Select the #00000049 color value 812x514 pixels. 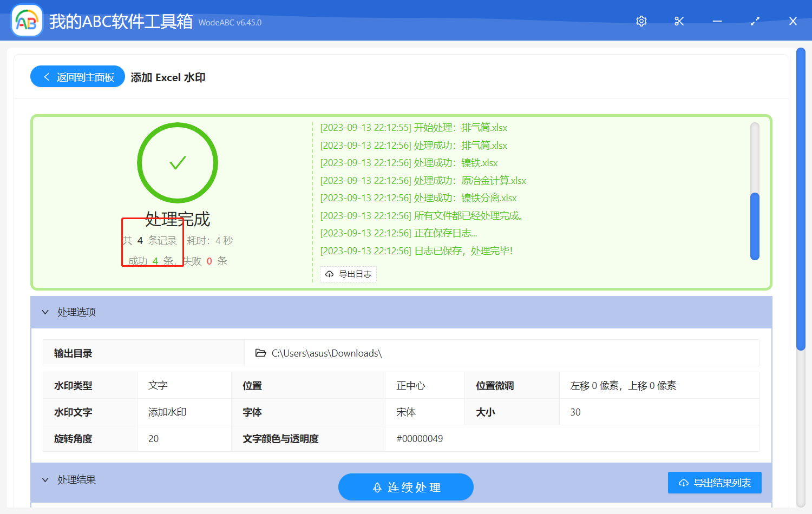(x=420, y=438)
